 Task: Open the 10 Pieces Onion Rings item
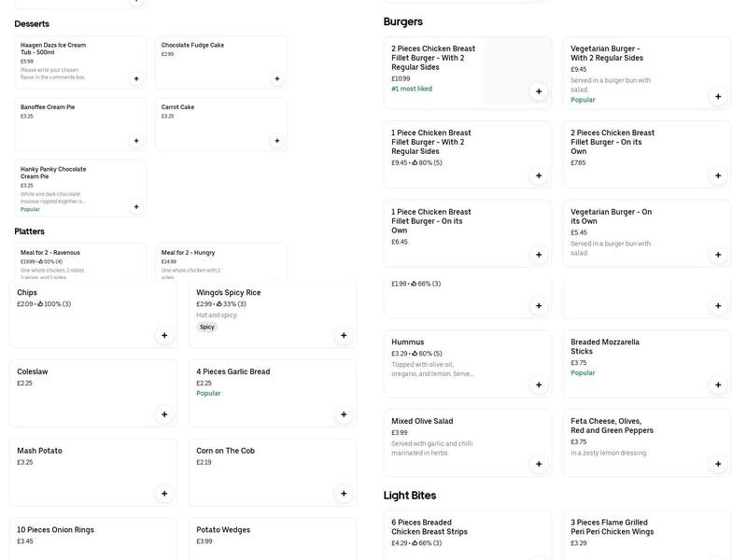pos(55,530)
